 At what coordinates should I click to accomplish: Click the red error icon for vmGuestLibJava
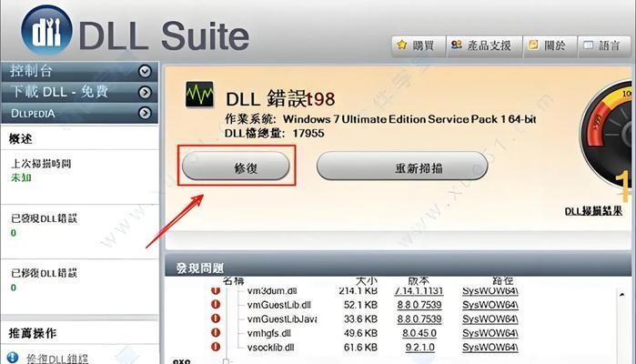click(x=216, y=318)
